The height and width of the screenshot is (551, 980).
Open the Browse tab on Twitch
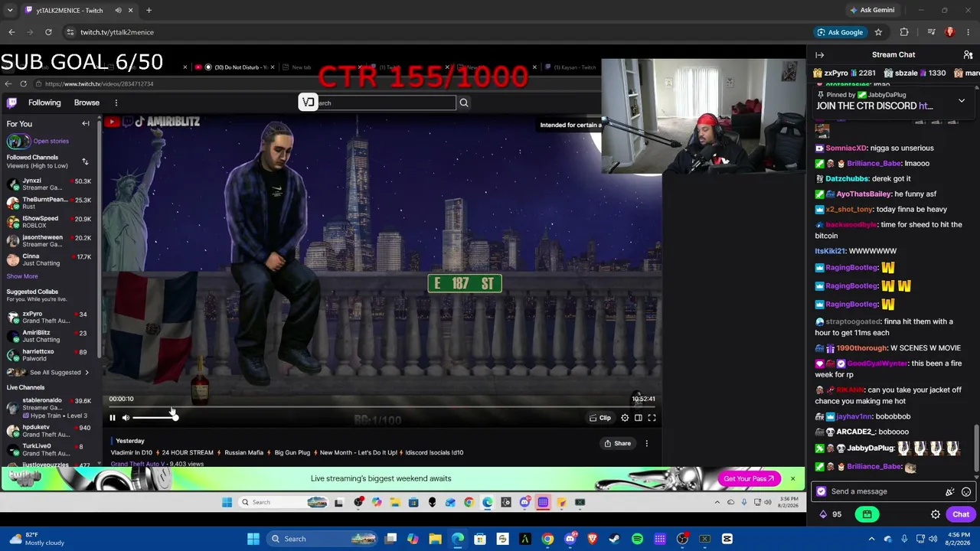point(87,103)
